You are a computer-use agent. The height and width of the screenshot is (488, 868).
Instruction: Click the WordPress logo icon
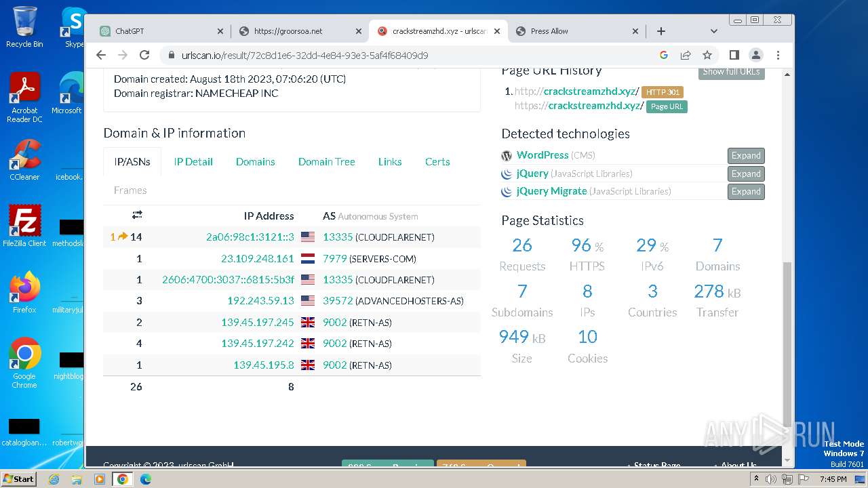pos(507,156)
